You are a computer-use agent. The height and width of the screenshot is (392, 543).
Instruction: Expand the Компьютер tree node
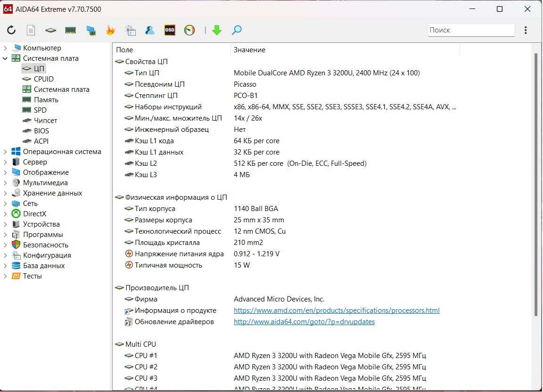[5, 48]
